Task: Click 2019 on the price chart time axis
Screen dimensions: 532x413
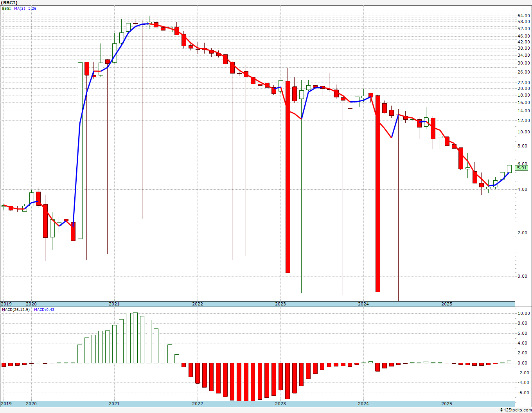Action: [6, 304]
